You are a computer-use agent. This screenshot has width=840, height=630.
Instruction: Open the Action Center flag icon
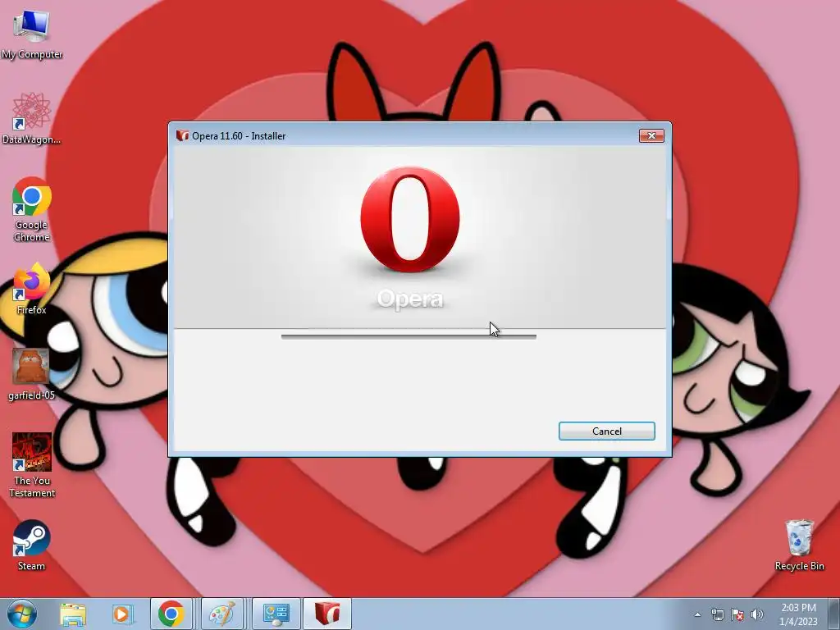(737, 614)
